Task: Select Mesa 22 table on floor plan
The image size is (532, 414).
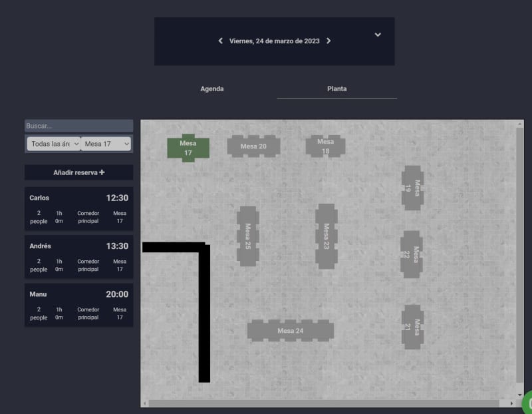Action: click(412, 254)
